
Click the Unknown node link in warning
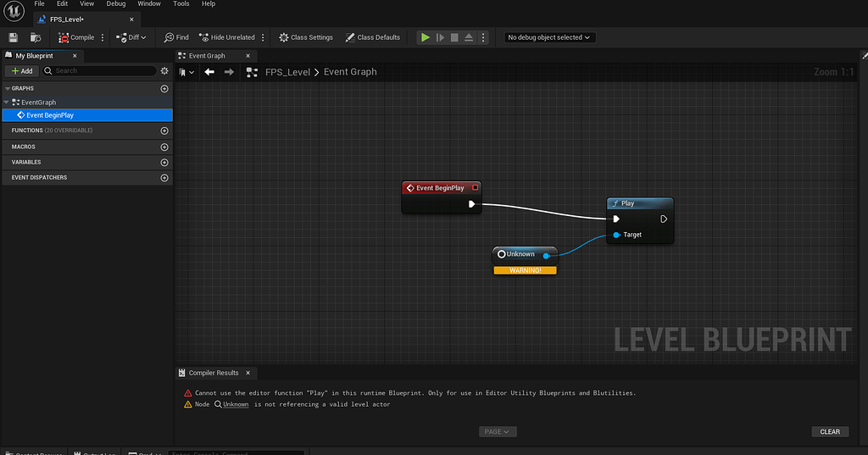pyautogui.click(x=236, y=405)
